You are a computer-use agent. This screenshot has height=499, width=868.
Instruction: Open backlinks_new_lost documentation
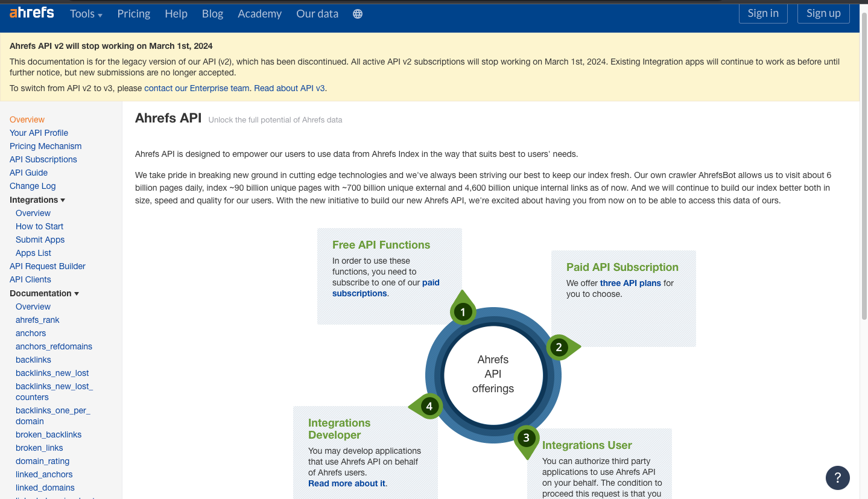pyautogui.click(x=52, y=373)
